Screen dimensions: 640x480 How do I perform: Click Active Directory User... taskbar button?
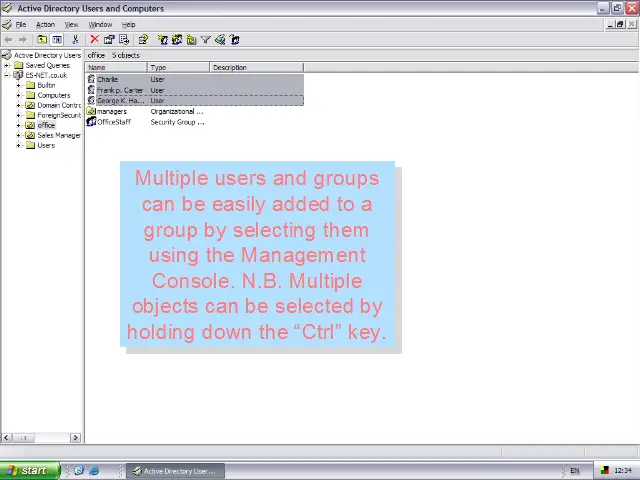[175, 471]
